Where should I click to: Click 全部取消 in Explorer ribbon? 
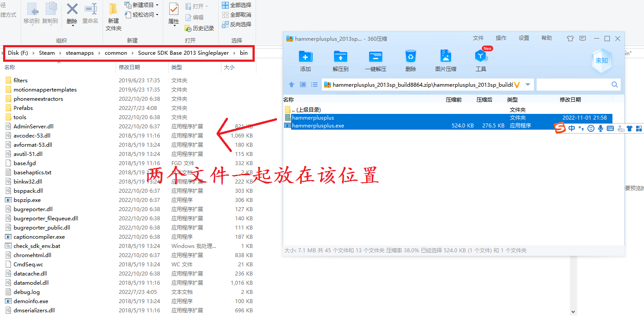236,15
